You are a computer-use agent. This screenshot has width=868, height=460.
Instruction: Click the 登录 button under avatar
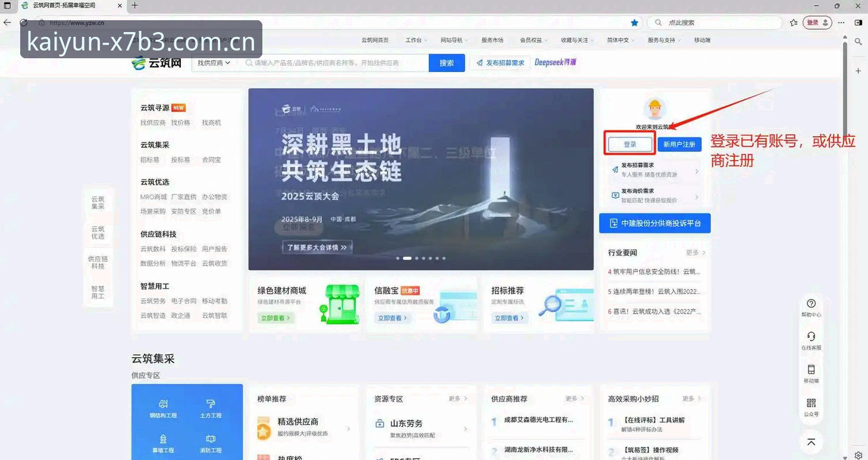point(630,144)
